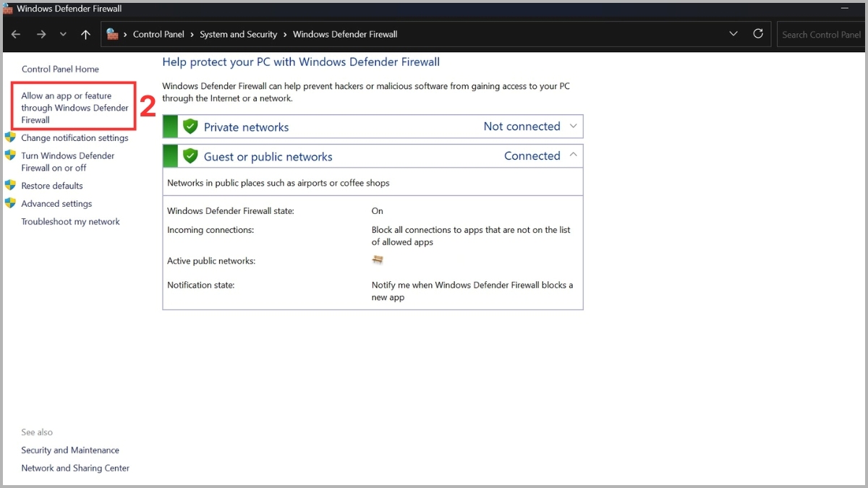This screenshot has width=868, height=488.
Task: Click the 'Help protect your PC' heading
Action: point(301,62)
